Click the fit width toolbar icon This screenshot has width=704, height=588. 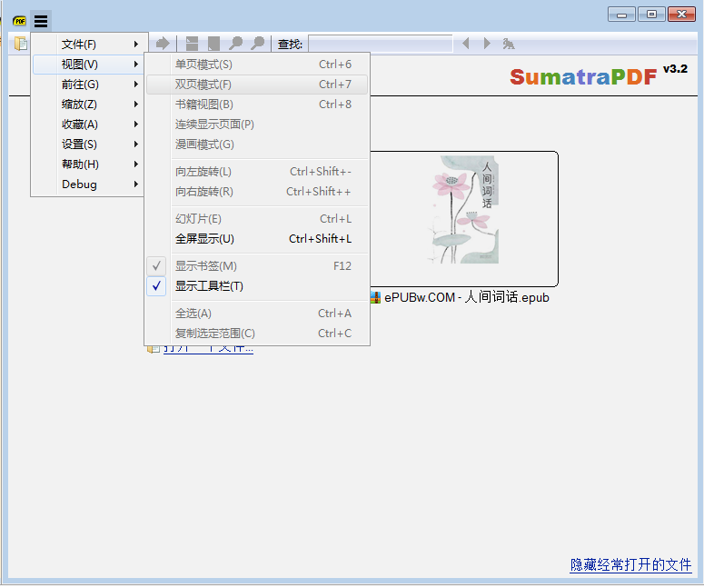coord(192,44)
